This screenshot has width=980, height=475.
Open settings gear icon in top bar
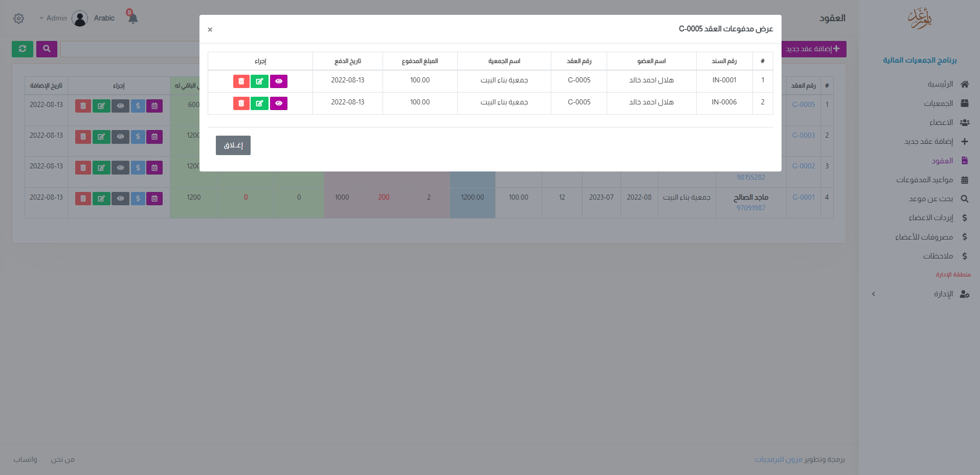(x=19, y=18)
